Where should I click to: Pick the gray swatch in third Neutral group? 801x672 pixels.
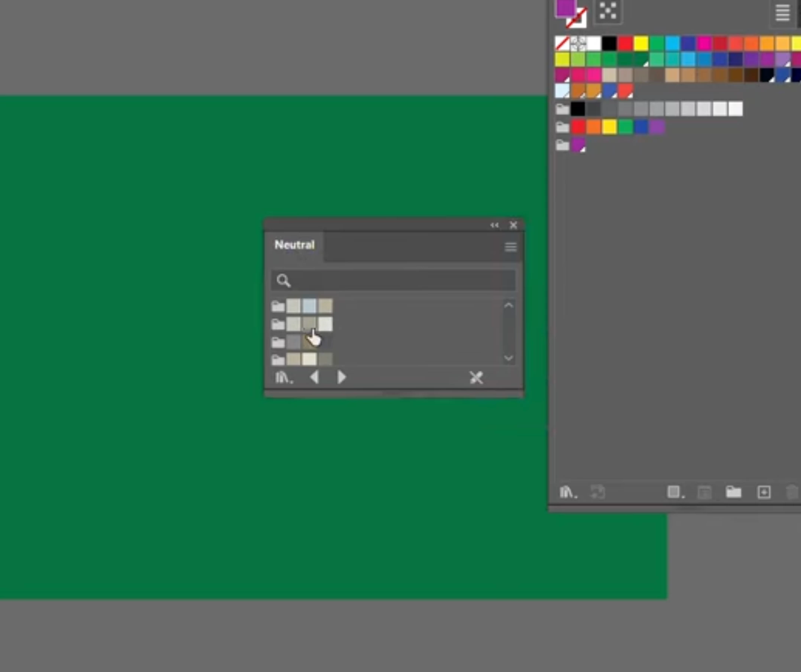click(294, 342)
